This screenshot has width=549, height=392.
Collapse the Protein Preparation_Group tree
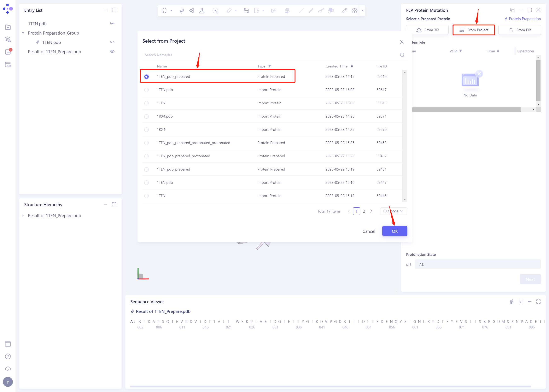23,33
